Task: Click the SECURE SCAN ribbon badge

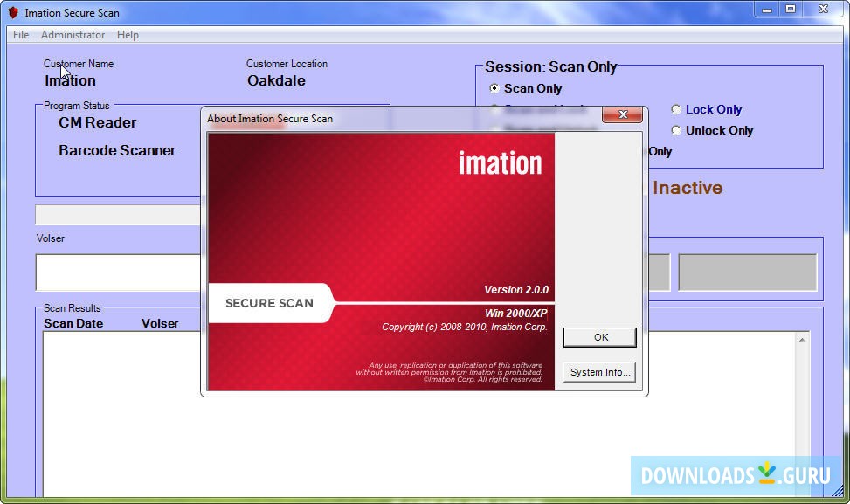Action: [272, 303]
